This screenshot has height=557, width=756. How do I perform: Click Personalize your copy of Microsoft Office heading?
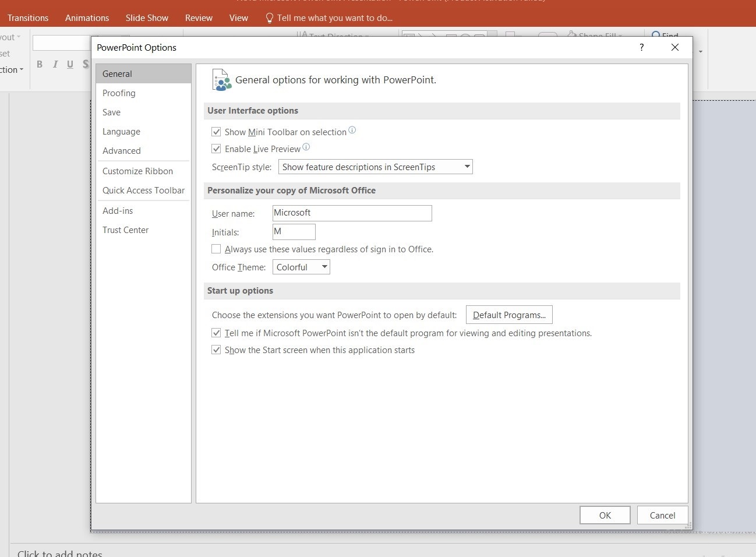[291, 191]
